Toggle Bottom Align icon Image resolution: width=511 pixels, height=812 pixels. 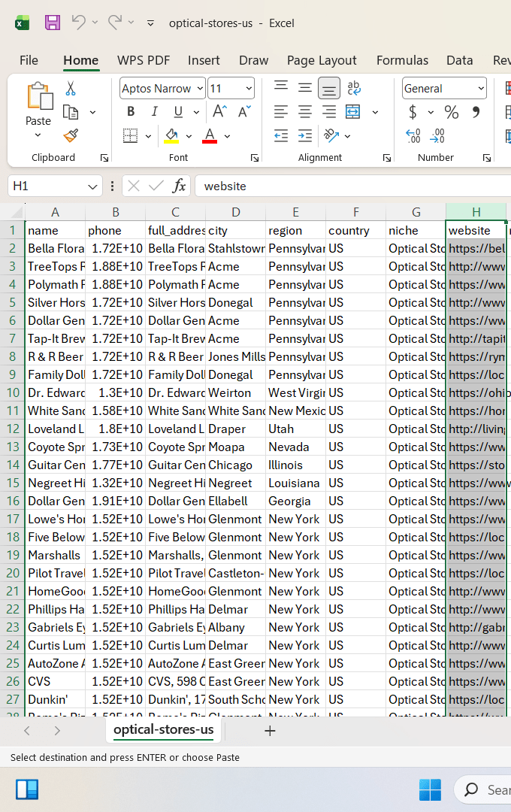(328, 88)
